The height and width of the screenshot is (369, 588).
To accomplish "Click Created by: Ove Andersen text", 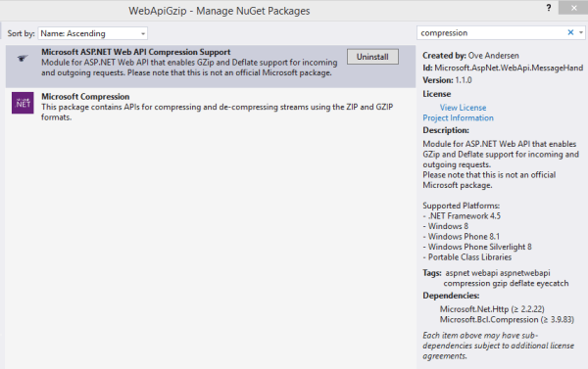I will [x=470, y=56].
